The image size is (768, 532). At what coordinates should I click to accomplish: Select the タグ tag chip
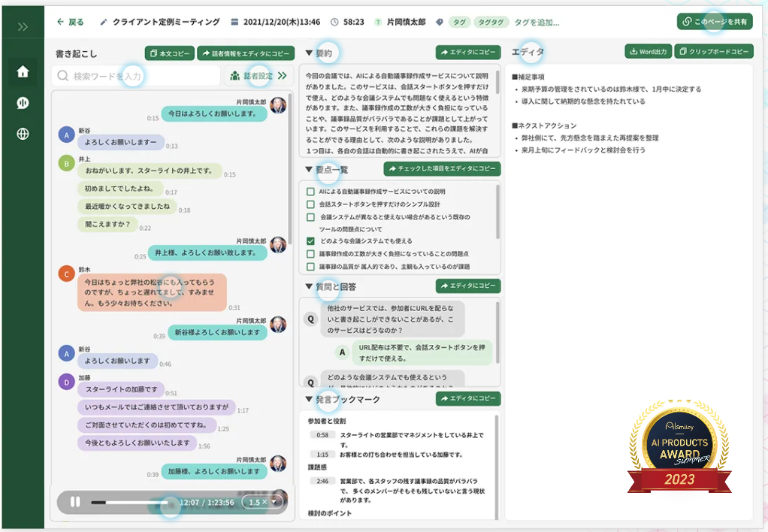tap(459, 22)
